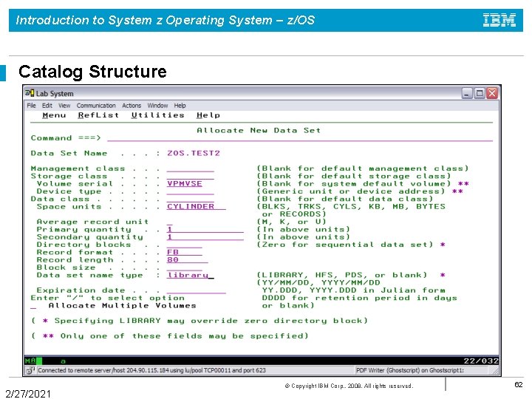Open the Window menu

click(x=157, y=106)
